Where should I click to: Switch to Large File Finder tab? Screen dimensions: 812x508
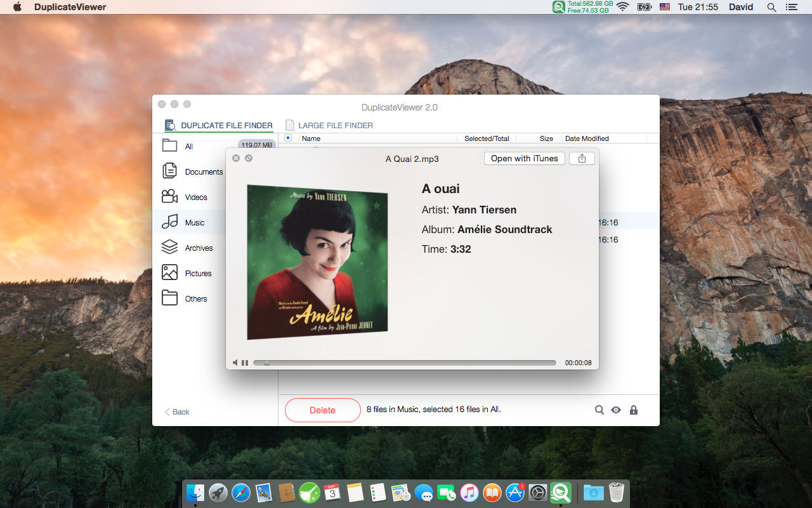tap(329, 125)
